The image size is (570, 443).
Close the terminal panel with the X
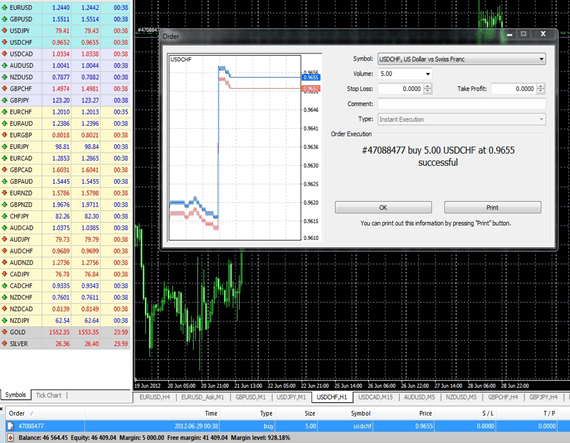point(2,410)
